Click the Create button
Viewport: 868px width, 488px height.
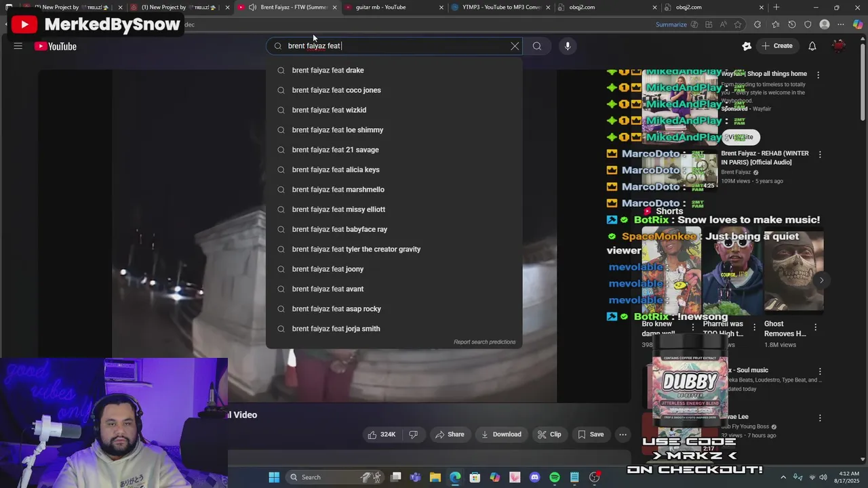pos(777,46)
